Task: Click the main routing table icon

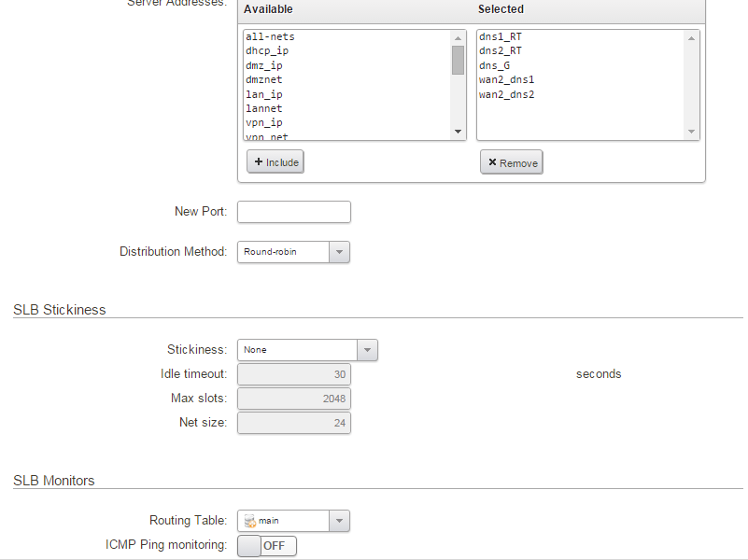Action: [249, 521]
